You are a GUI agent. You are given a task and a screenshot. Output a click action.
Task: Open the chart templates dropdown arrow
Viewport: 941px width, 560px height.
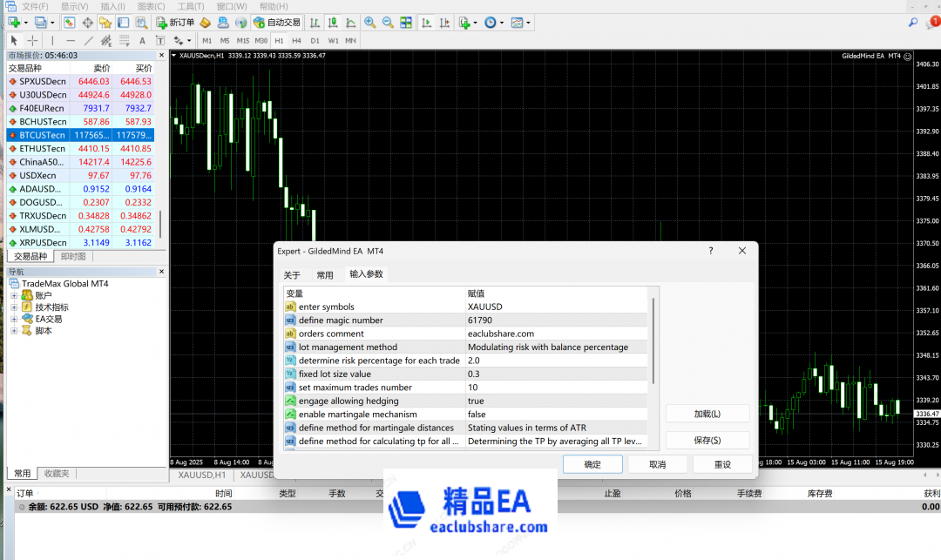[x=528, y=22]
